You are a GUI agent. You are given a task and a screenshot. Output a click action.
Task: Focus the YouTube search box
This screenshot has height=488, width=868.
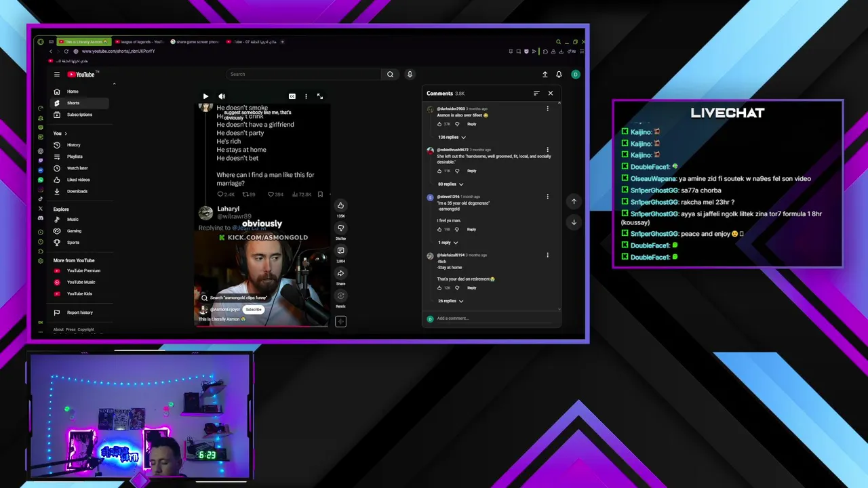[x=304, y=75]
